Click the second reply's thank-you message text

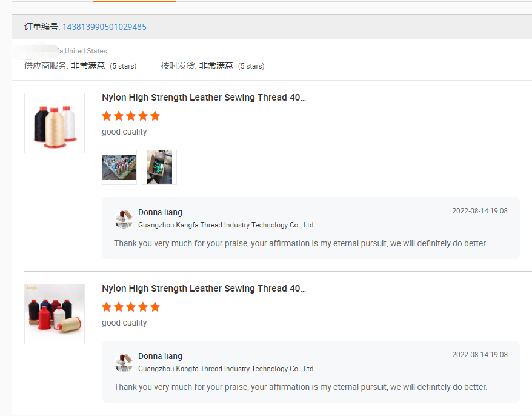301,387
